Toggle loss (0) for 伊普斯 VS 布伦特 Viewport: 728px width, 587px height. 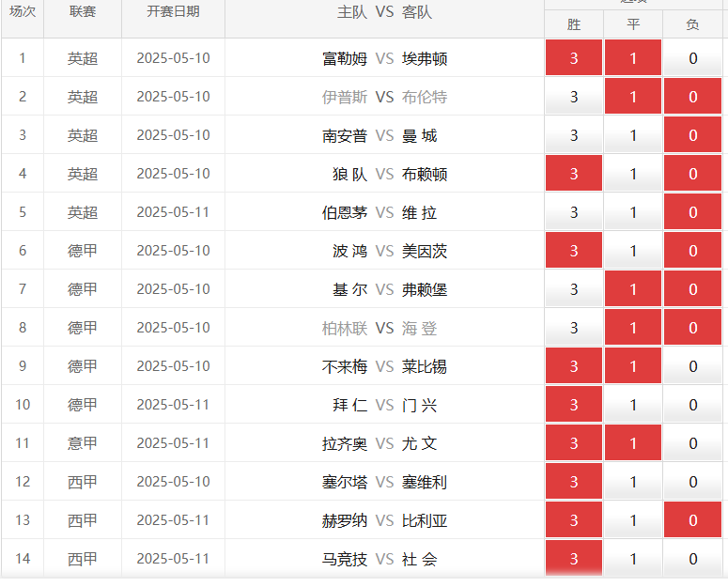point(692,96)
